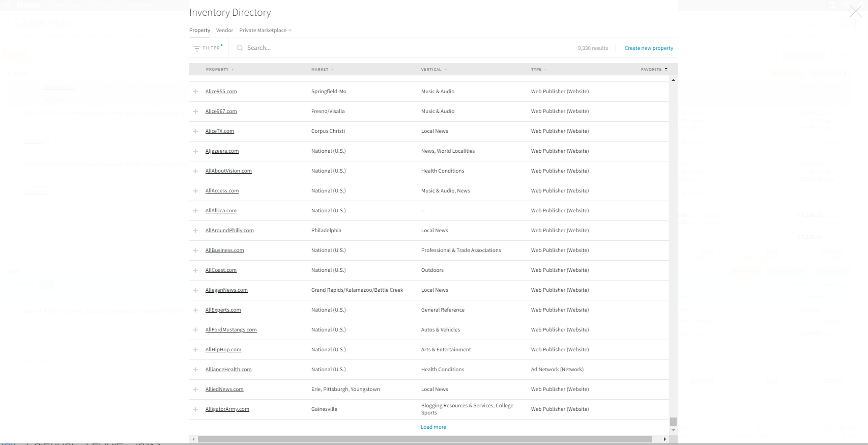The width and height of the screenshot is (868, 445).
Task: Click the 'Music & Audio, News' vertical cell
Action: pos(445,191)
